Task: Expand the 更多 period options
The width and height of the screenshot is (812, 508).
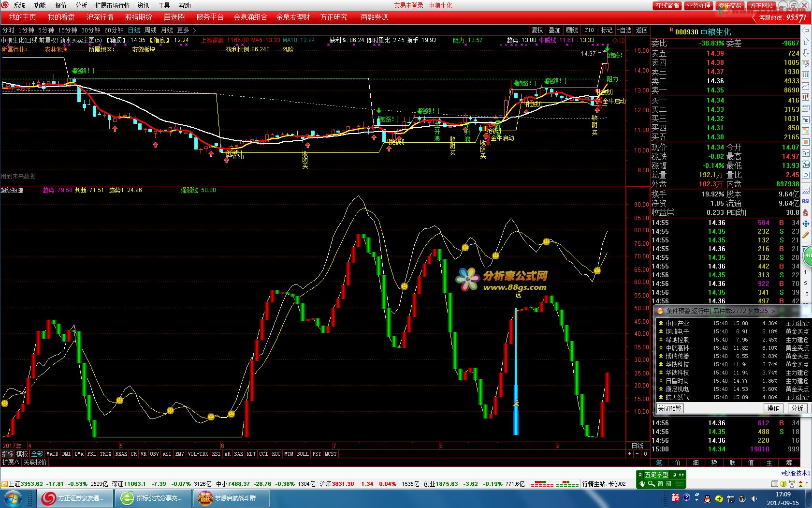Action: click(x=187, y=30)
